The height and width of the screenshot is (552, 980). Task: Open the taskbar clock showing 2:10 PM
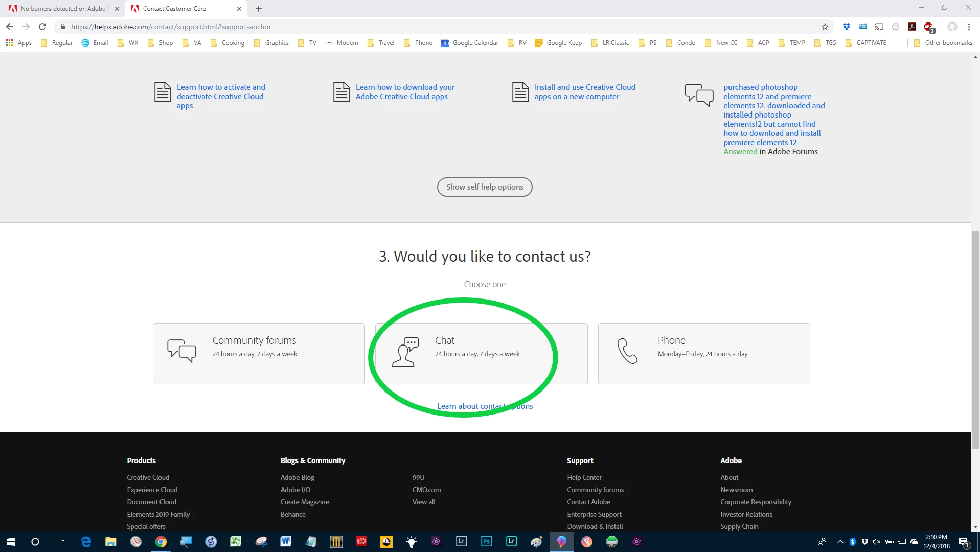point(937,542)
